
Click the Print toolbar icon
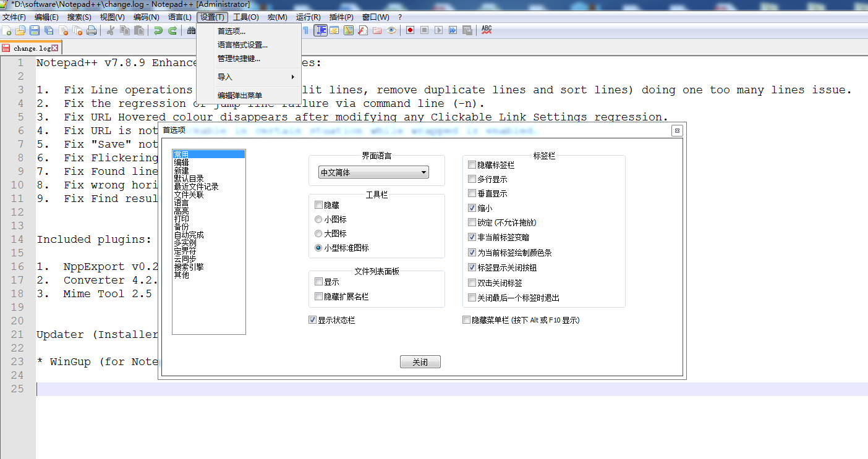(91, 30)
